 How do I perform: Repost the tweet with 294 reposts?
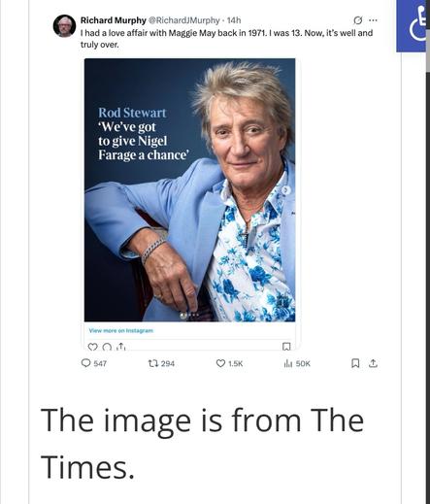click(x=161, y=363)
